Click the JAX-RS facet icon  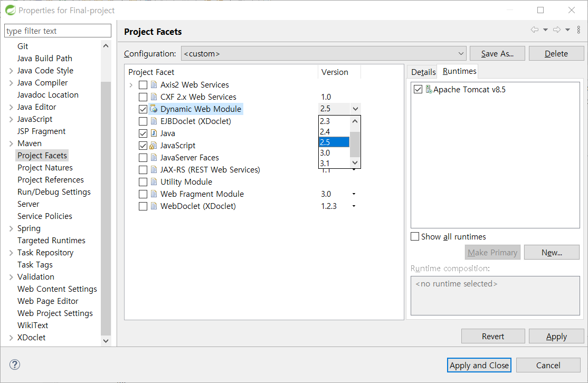pyautogui.click(x=154, y=169)
